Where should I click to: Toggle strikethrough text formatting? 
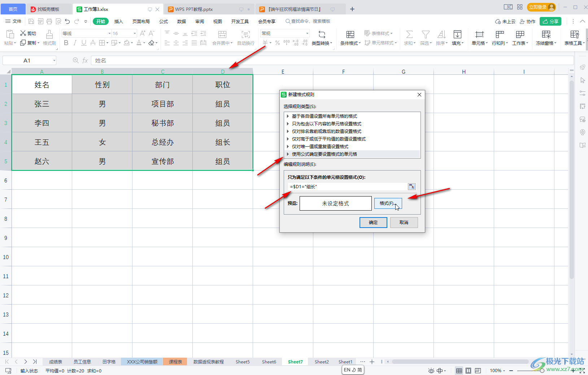(x=93, y=43)
